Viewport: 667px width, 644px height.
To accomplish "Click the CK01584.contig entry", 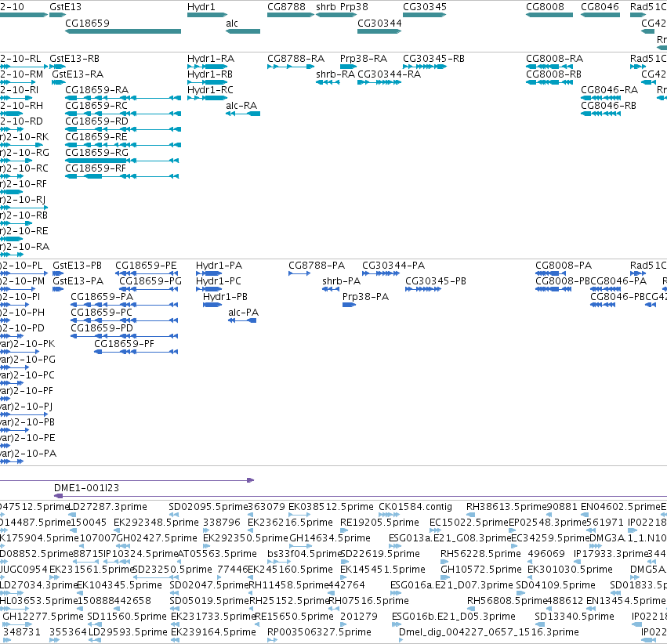I will click(389, 515).
